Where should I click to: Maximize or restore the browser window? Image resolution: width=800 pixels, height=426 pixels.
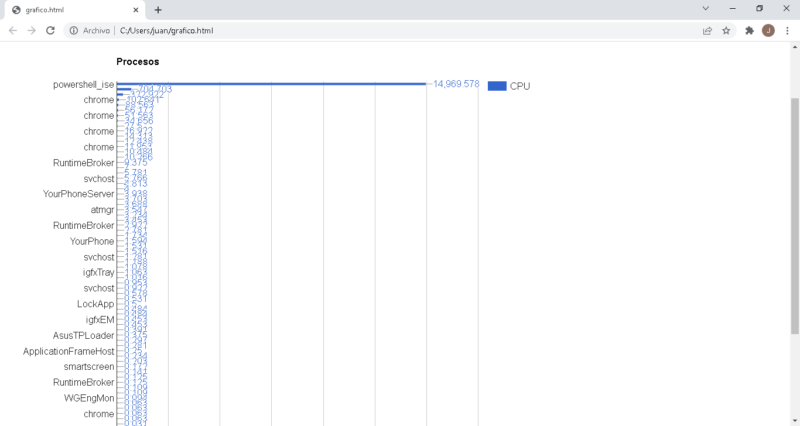point(759,8)
